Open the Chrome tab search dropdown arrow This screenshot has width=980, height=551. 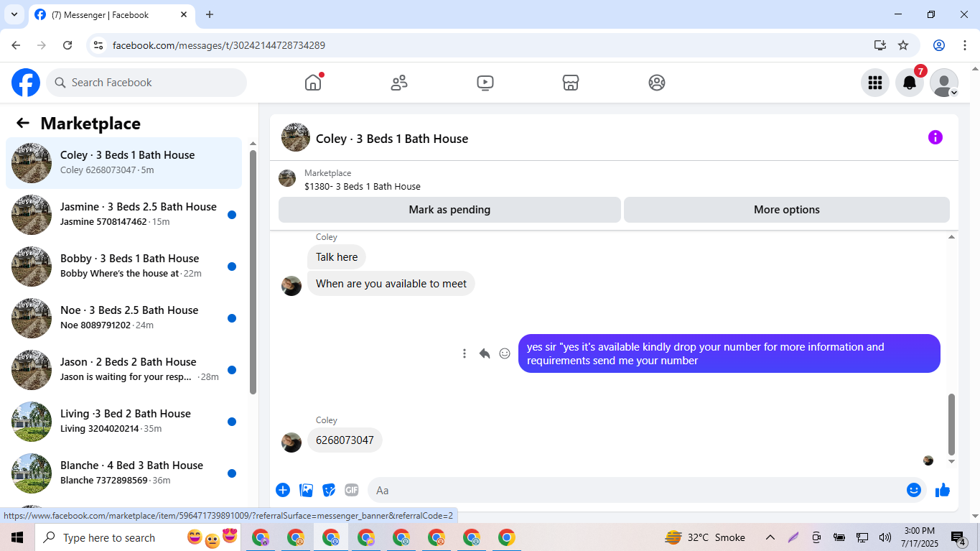click(14, 14)
